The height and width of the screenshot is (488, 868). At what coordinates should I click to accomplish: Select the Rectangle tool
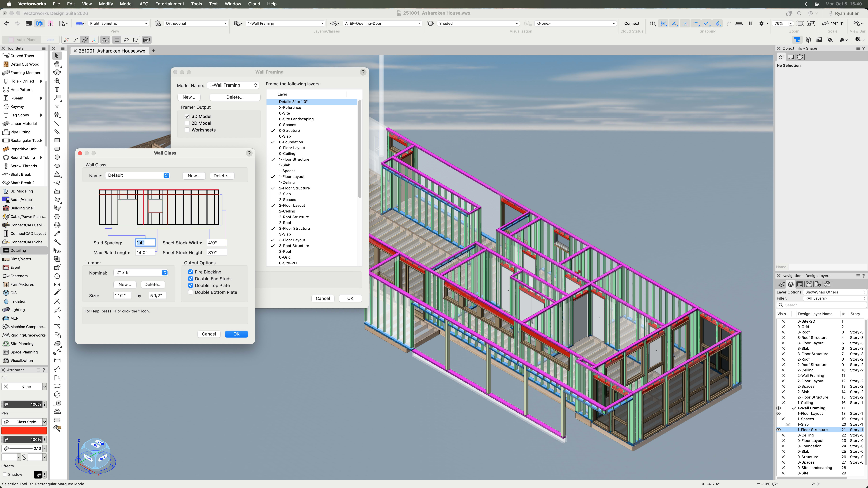coord(57,140)
